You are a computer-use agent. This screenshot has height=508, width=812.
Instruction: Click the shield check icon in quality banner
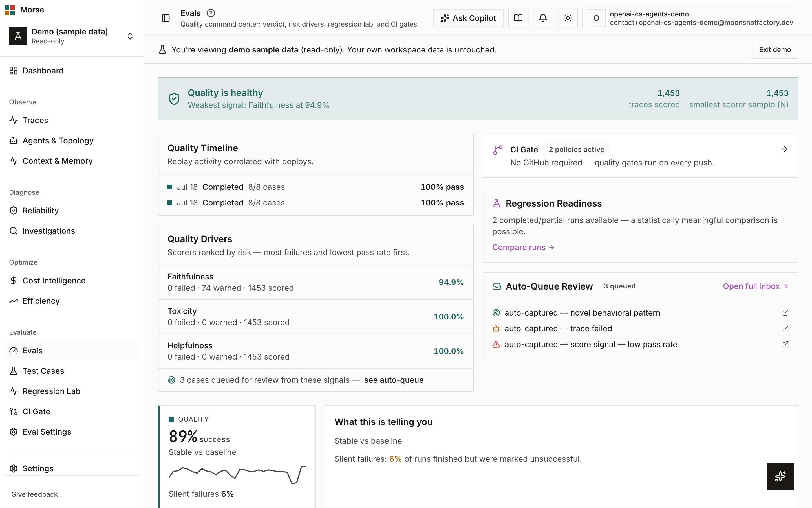174,99
